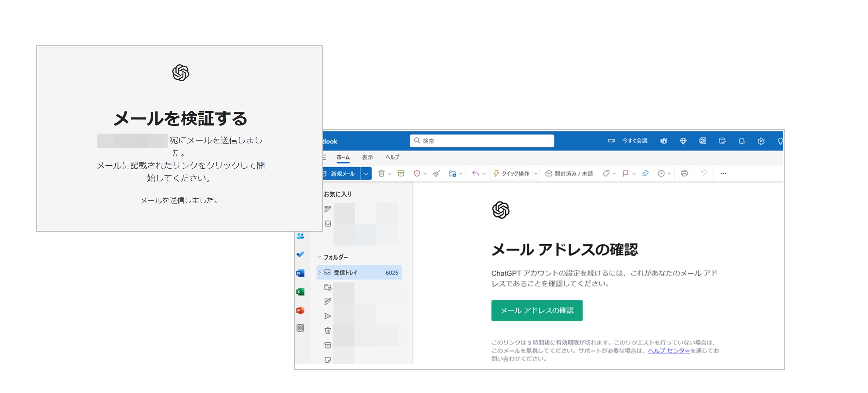
Task: Toggle the red flag on message
Action: click(x=626, y=173)
